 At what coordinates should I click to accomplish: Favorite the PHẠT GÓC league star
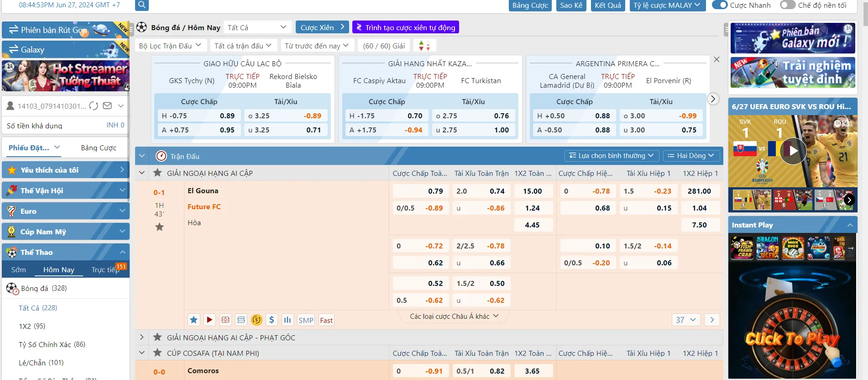[157, 337]
